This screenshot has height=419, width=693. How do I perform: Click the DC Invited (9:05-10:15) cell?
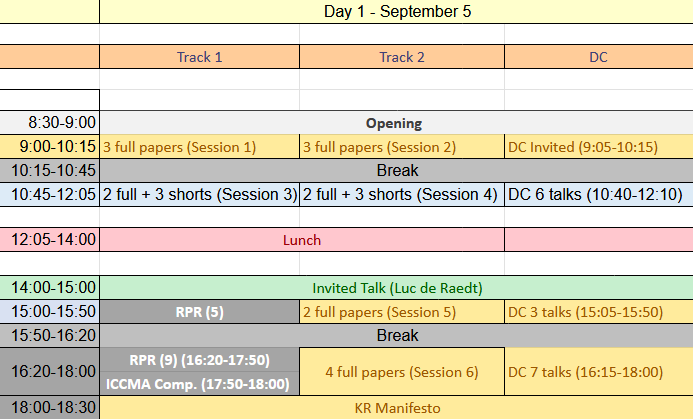coord(599,147)
